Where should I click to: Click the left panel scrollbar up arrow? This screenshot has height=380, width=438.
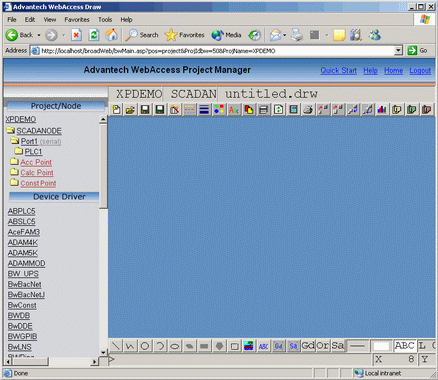pyautogui.click(x=103, y=119)
